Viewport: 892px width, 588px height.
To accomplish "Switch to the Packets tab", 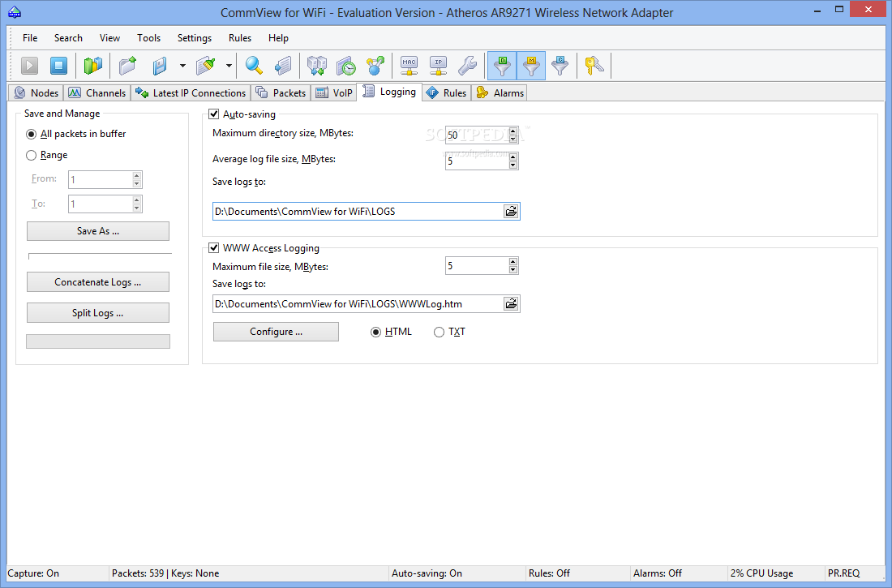I will coord(281,92).
